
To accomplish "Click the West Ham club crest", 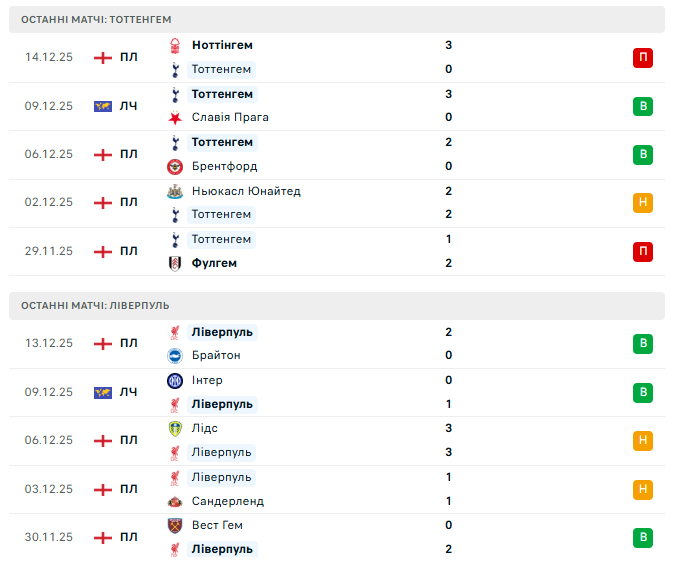I will 175,525.
